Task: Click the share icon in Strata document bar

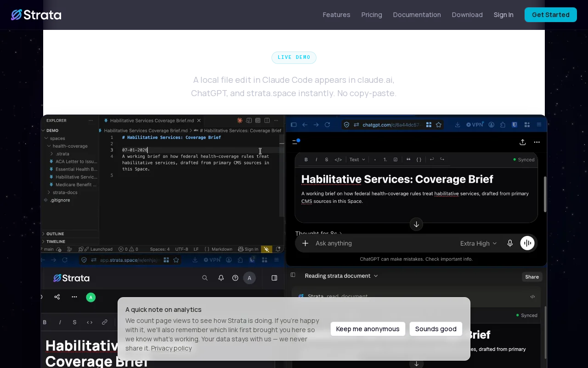Action: (x=57, y=297)
